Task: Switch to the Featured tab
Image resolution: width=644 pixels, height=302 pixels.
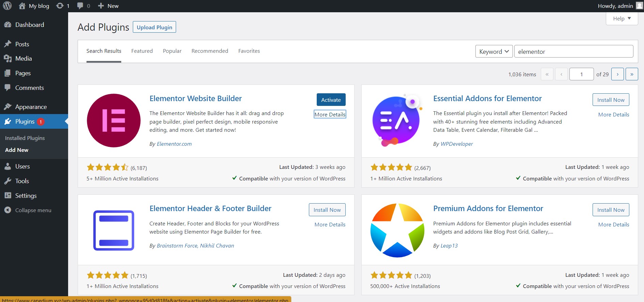Action: point(142,51)
